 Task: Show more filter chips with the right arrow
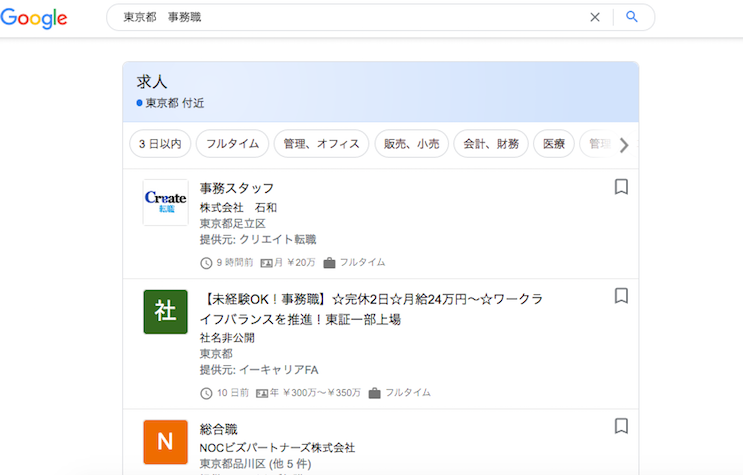[x=624, y=145]
